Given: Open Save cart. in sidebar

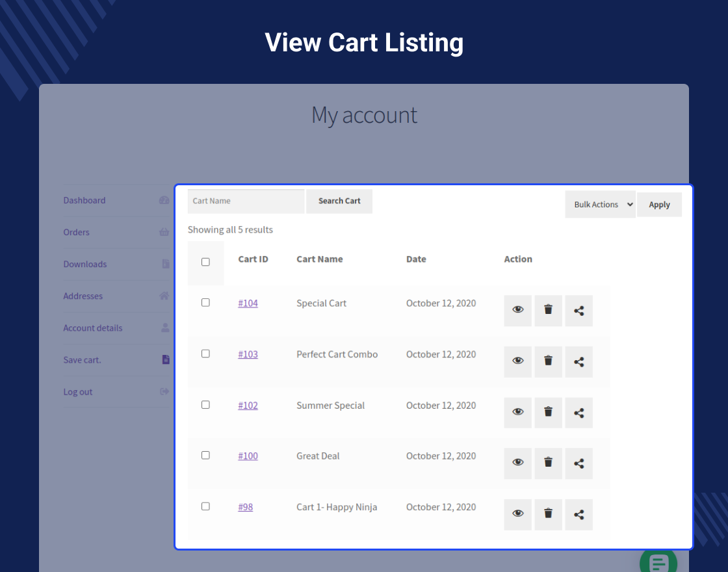Looking at the screenshot, I should pyautogui.click(x=83, y=359).
